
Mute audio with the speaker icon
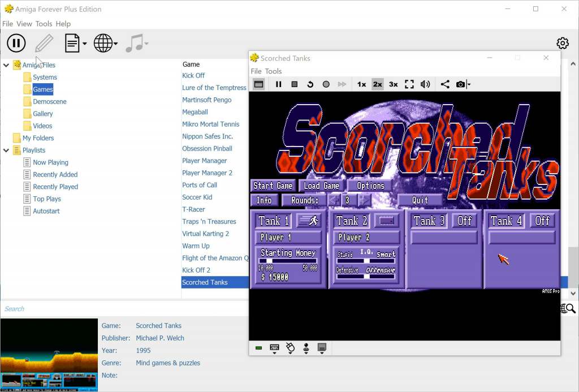point(425,84)
